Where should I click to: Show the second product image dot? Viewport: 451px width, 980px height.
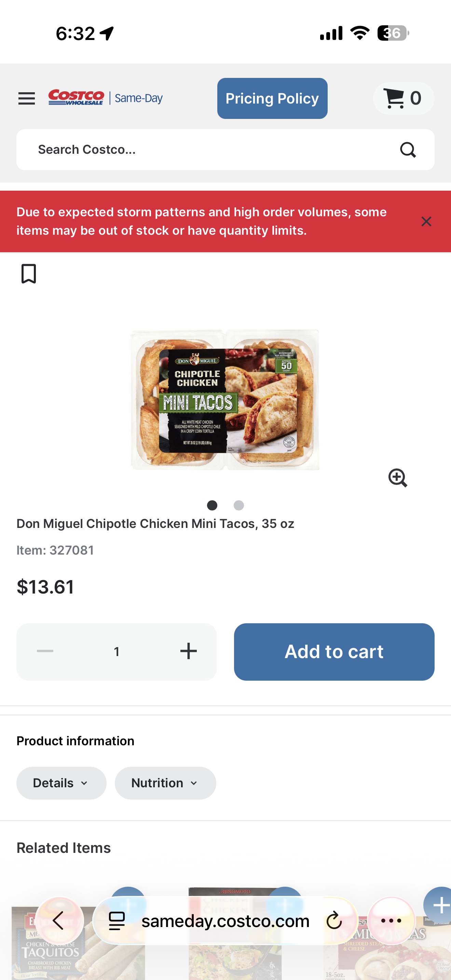click(x=239, y=505)
